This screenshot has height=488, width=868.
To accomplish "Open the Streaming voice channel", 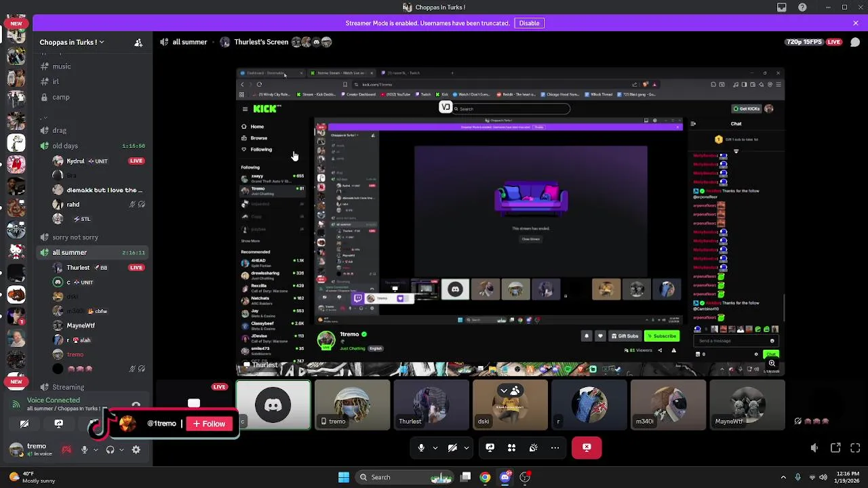I will tap(91, 387).
